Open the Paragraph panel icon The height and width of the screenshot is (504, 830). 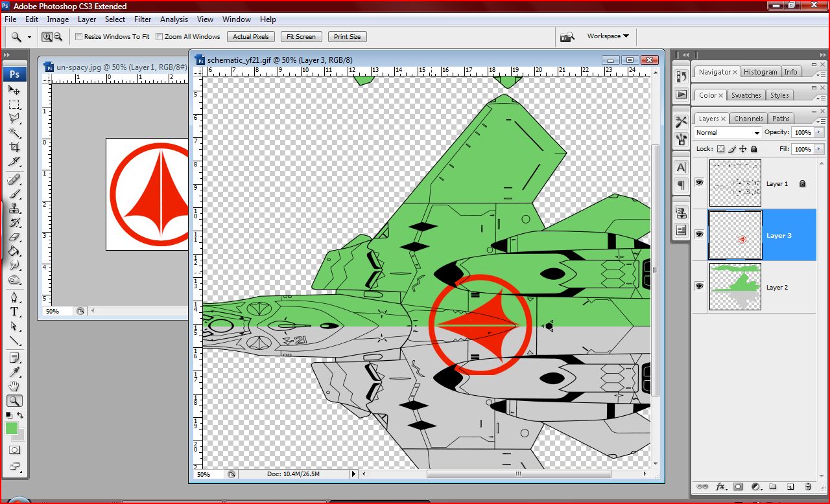click(681, 185)
